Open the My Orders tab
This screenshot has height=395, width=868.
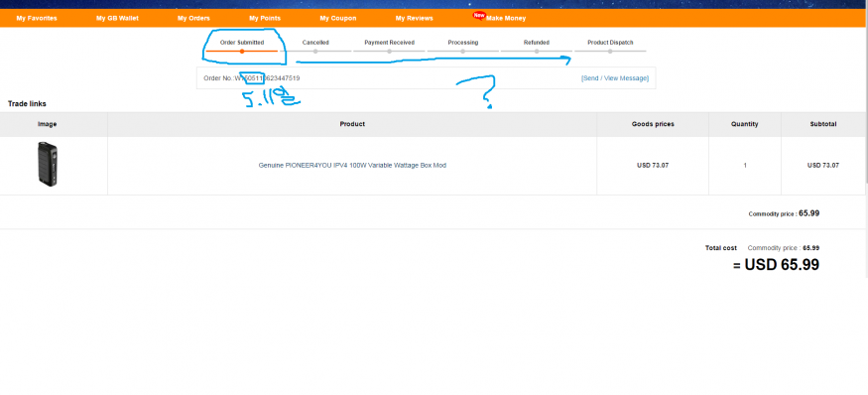[x=193, y=18]
